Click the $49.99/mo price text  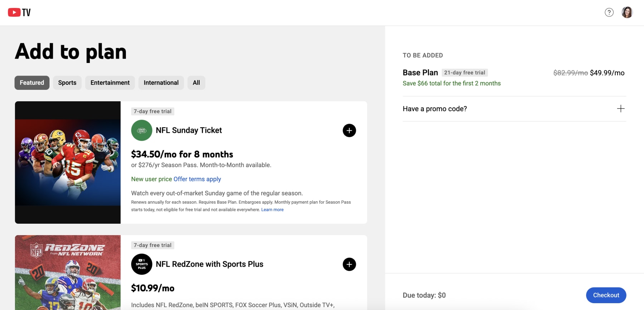coord(607,73)
